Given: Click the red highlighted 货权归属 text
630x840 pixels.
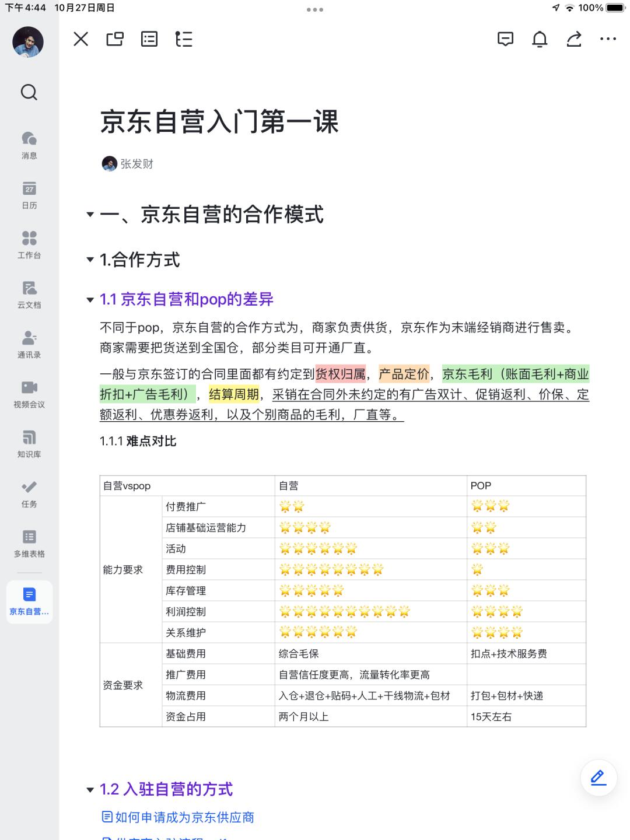Looking at the screenshot, I should (340, 374).
